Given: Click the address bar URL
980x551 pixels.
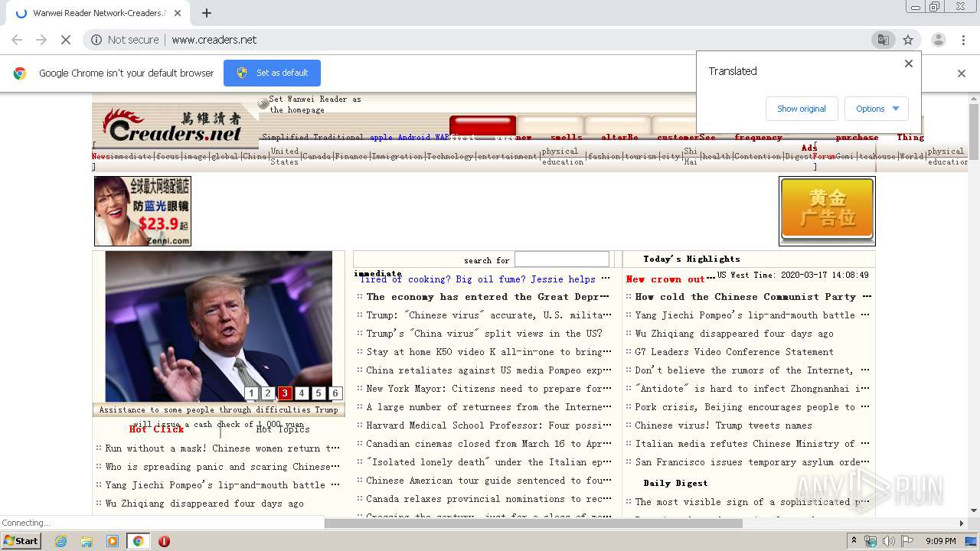Looking at the screenshot, I should click(214, 40).
